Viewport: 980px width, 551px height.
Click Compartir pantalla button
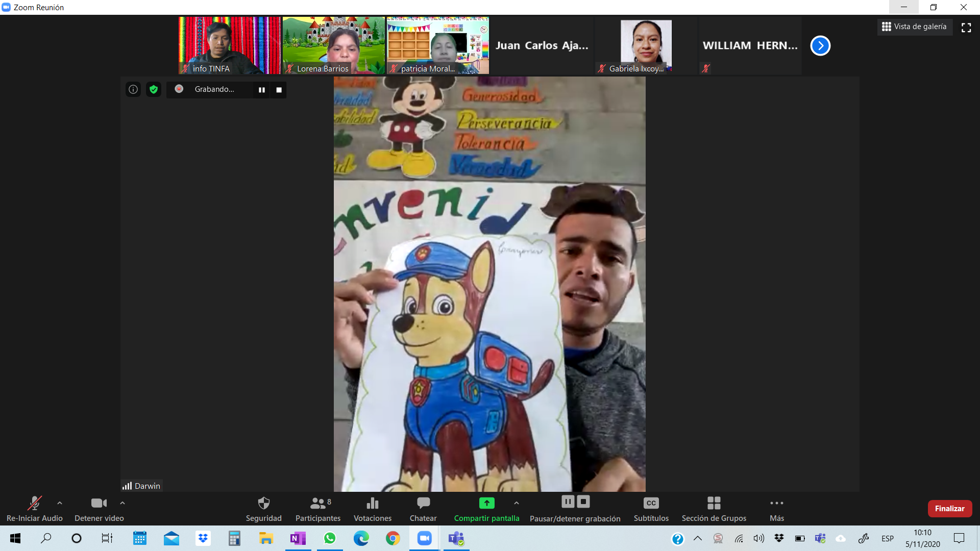(486, 504)
